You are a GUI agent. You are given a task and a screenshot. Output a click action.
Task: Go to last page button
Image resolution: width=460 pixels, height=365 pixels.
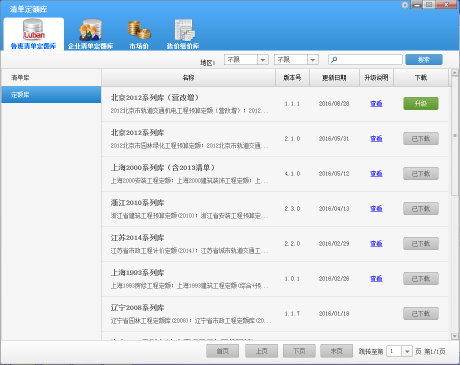coord(336,351)
